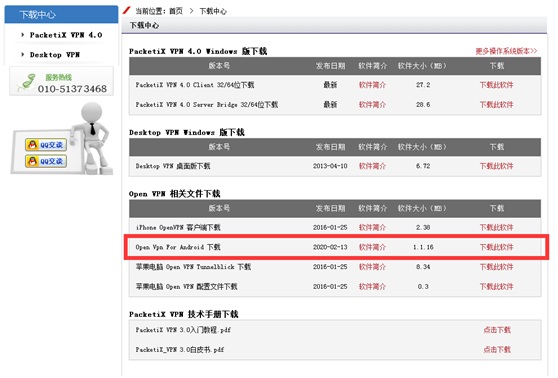558x378 pixels.
Task: View 软件简介 for Tunnelblick row
Action: [x=372, y=267]
